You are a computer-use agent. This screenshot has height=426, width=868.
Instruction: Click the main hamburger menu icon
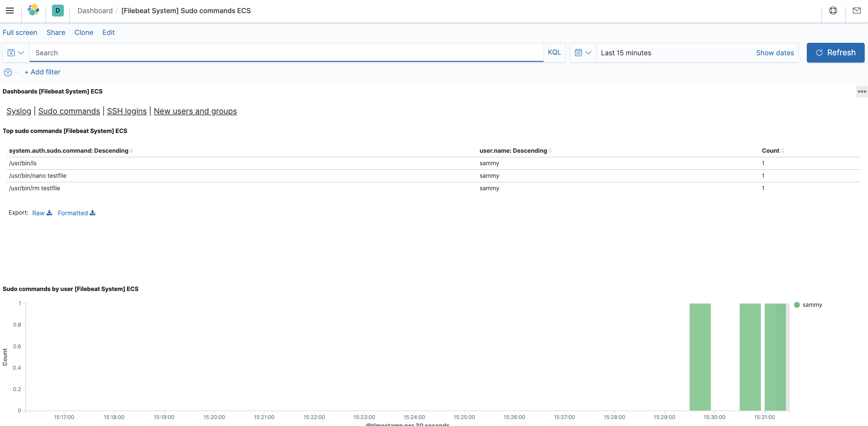click(x=11, y=10)
